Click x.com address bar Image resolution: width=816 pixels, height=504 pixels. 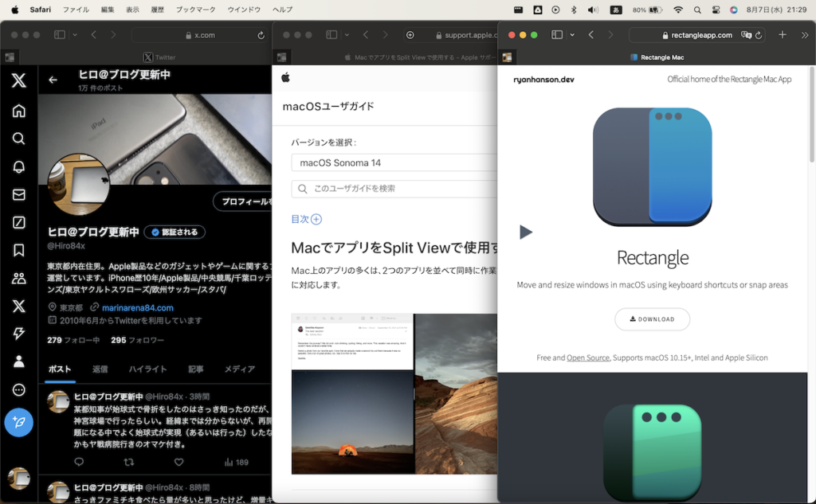tap(200, 35)
